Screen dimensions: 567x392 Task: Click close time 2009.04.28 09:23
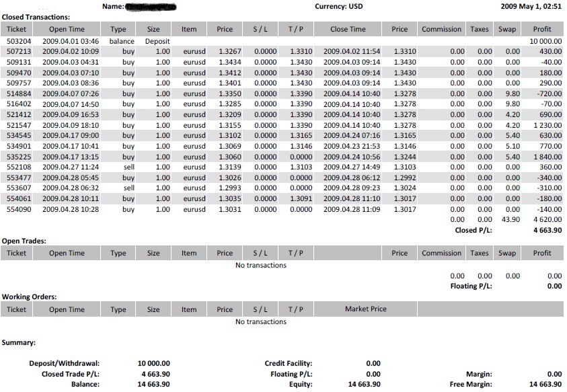[x=352, y=188]
